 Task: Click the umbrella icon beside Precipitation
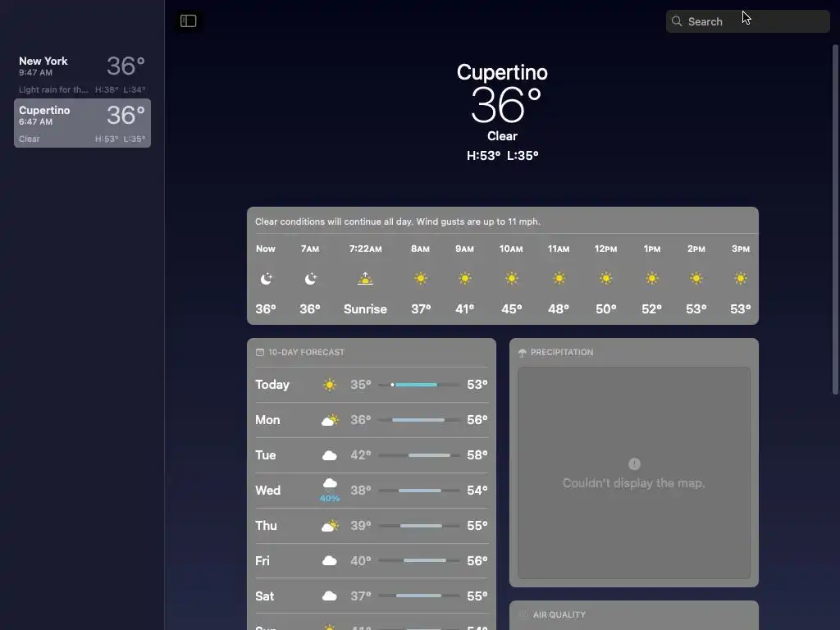point(523,353)
